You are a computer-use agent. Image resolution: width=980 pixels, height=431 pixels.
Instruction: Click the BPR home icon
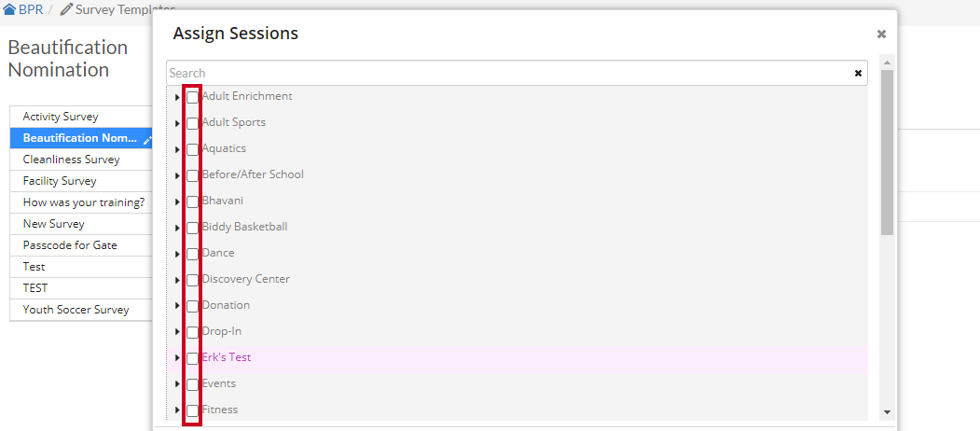point(9,10)
